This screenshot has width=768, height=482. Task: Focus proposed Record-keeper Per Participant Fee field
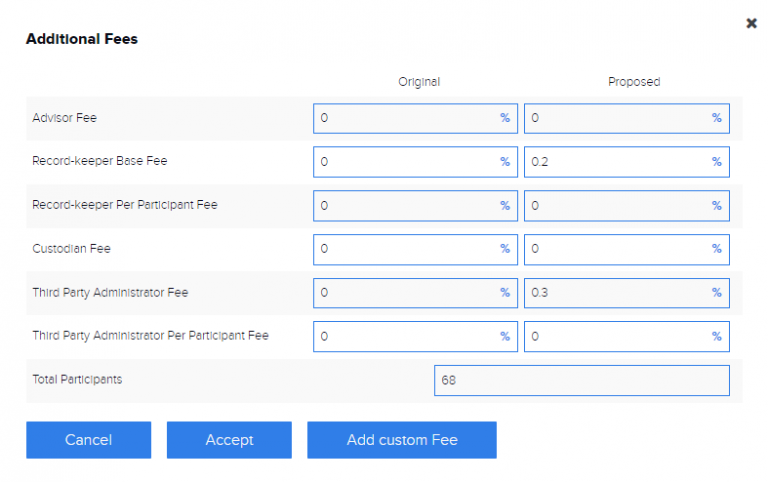615,206
